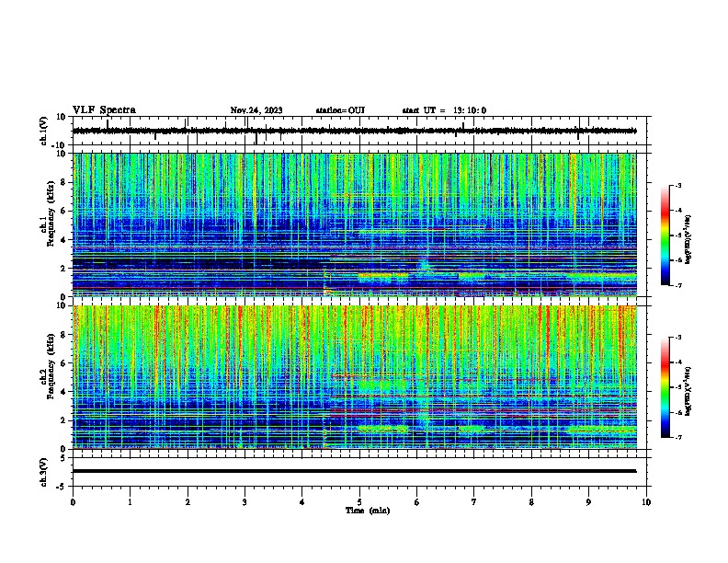Image resolution: width=728 pixels, height=563 pixels.
Task: Click the time axis tick label '10'
Action: click(x=646, y=502)
